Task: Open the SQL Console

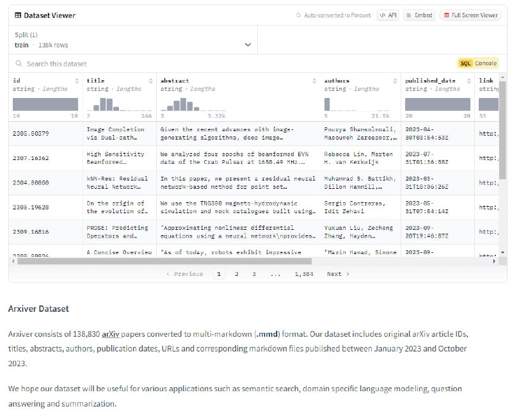Action: (477, 63)
